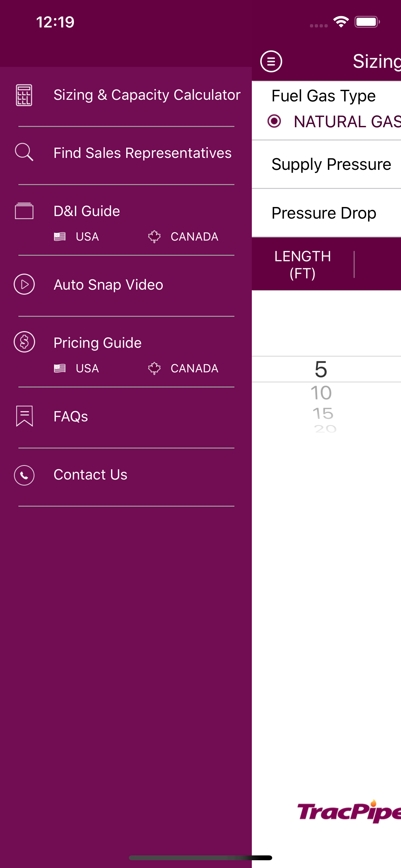Viewport: 401px width, 868px height.
Task: Select the Sizing & Capacity Calculator icon
Action: point(24,95)
